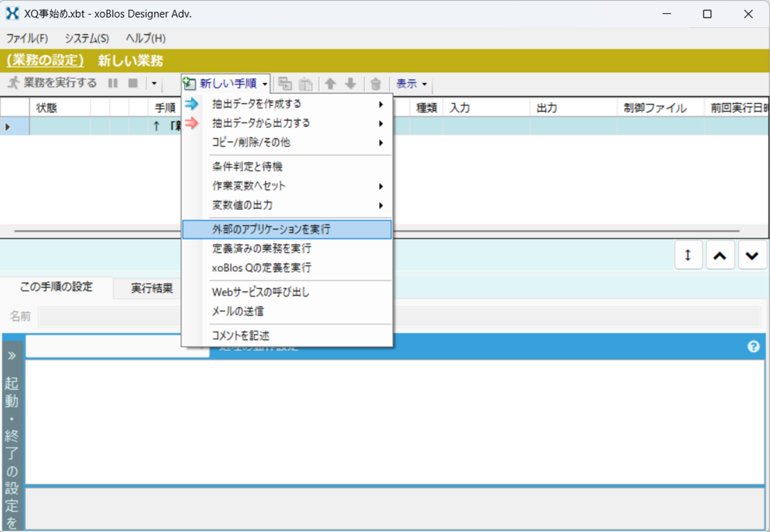Open the ファイル(F) menu
Screen dimensions: 770x532
coord(27,39)
